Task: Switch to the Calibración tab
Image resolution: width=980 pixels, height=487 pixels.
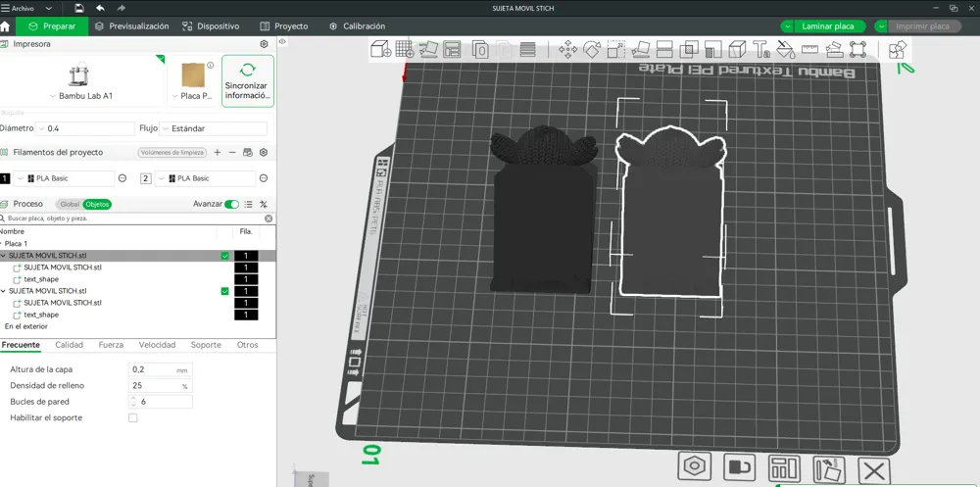Action: 357,26
